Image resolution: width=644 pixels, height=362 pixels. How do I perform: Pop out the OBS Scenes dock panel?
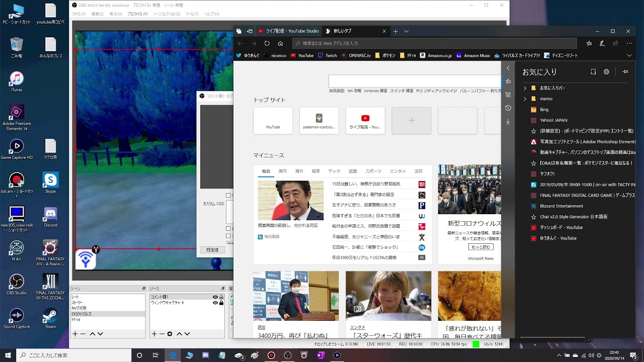[143, 289]
